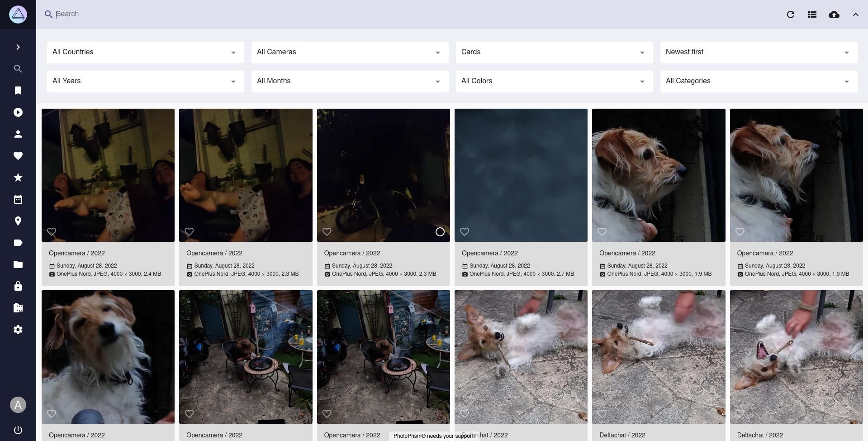
Task: Open the All Countries dropdown
Action: tap(145, 52)
